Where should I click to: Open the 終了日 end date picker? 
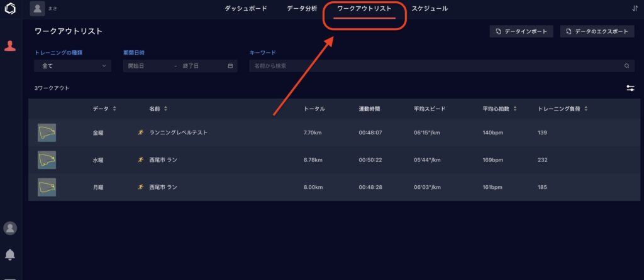click(x=197, y=66)
